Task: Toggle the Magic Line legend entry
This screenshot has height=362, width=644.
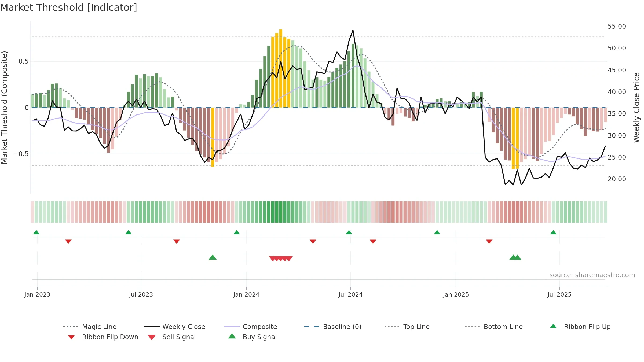Action: tap(90, 327)
